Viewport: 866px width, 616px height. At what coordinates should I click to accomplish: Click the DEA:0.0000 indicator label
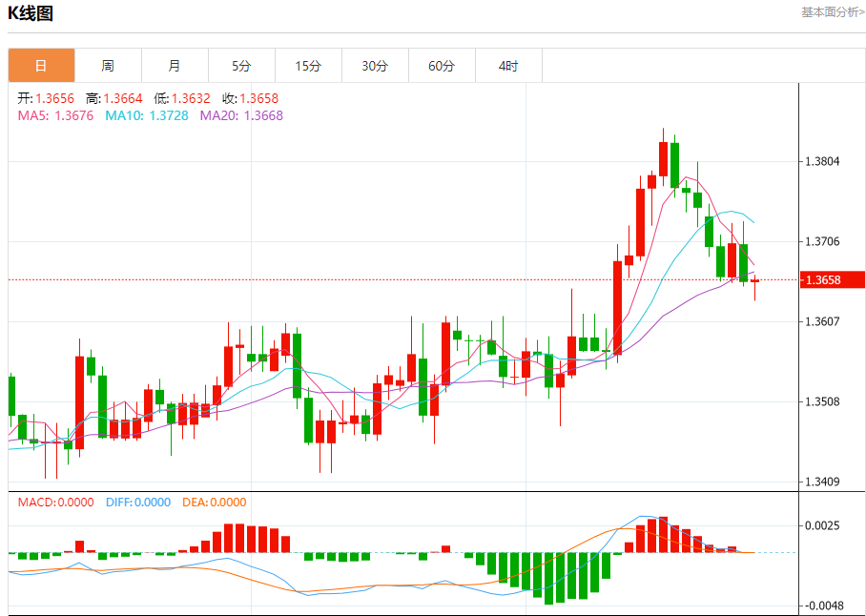click(215, 503)
